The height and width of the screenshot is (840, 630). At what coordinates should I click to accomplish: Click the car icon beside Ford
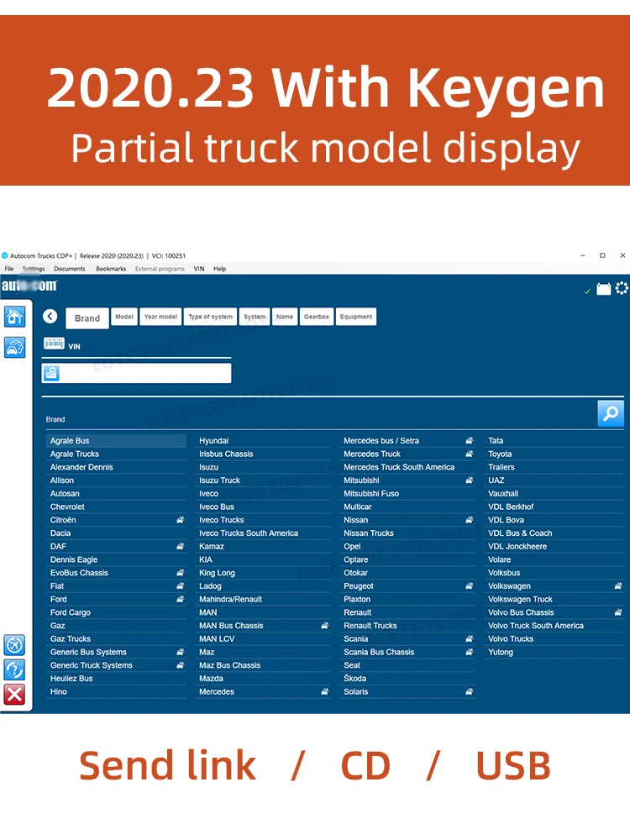[181, 599]
